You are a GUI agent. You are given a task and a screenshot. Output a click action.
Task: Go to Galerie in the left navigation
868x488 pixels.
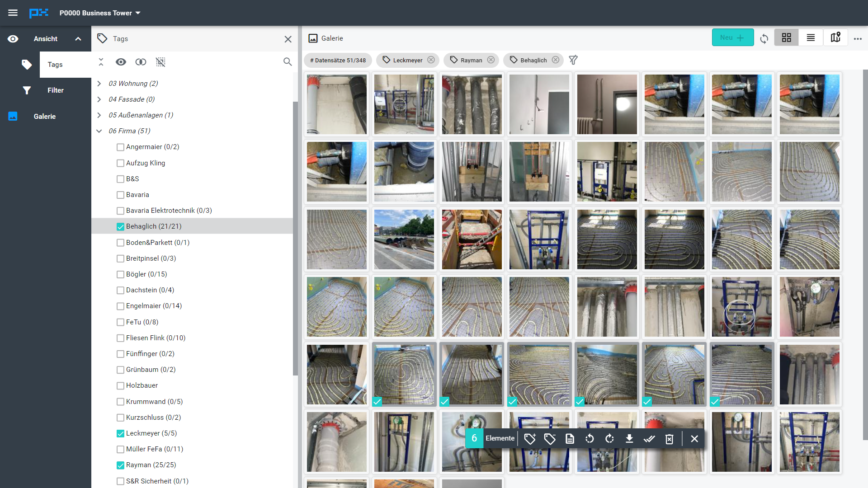46,117
